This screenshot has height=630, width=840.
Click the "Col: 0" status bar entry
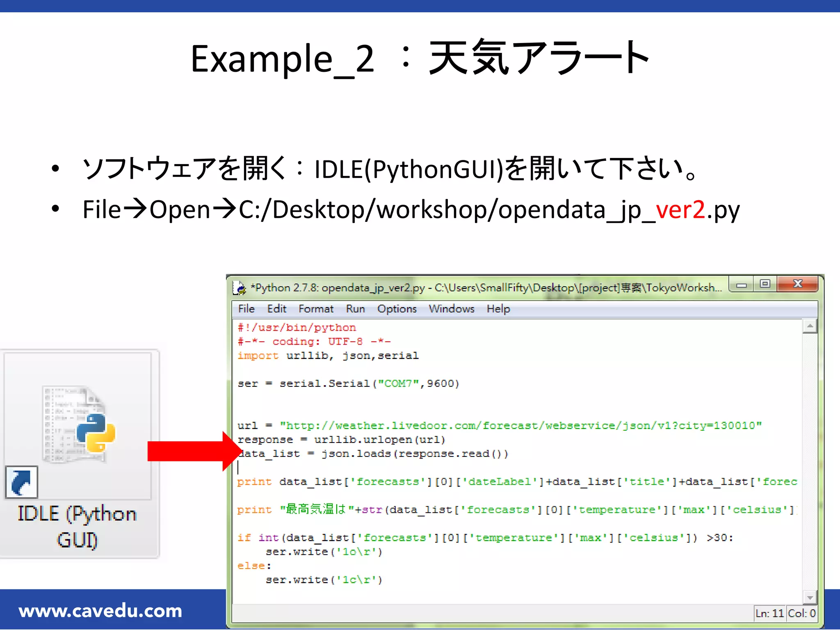(x=802, y=613)
